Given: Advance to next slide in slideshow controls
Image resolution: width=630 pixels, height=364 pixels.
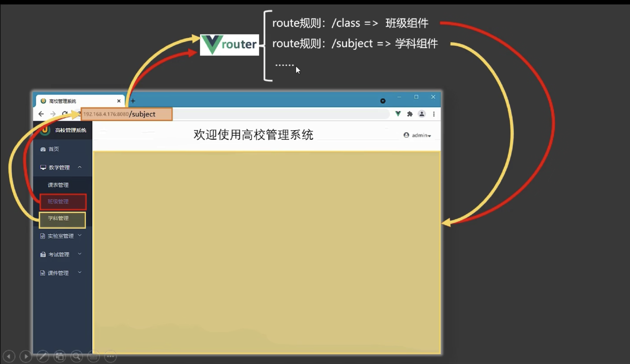Looking at the screenshot, I should (26, 356).
